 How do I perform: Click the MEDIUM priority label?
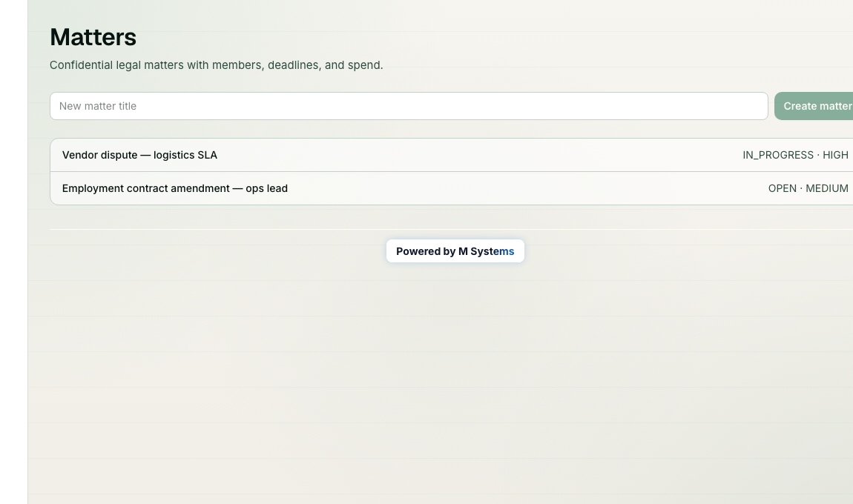827,189
